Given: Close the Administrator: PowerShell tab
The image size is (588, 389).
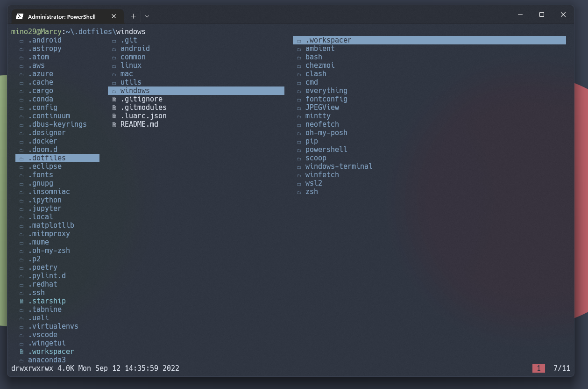Looking at the screenshot, I should pos(113,16).
